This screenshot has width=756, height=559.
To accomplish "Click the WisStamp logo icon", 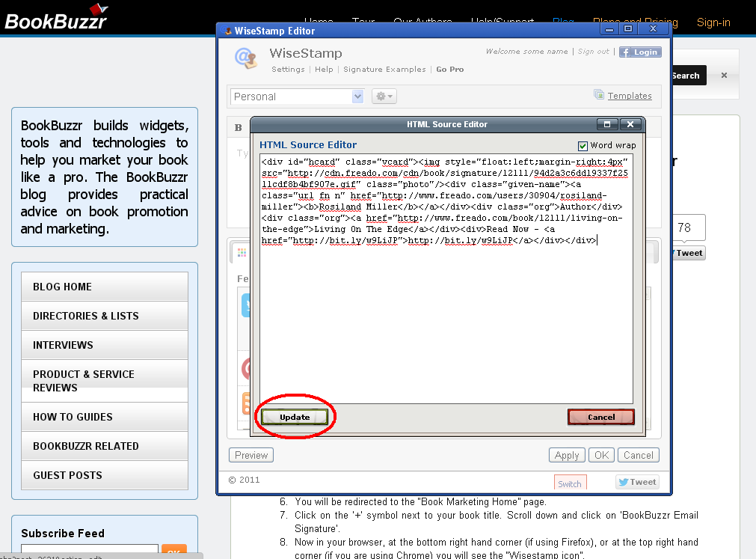I will (x=245, y=57).
